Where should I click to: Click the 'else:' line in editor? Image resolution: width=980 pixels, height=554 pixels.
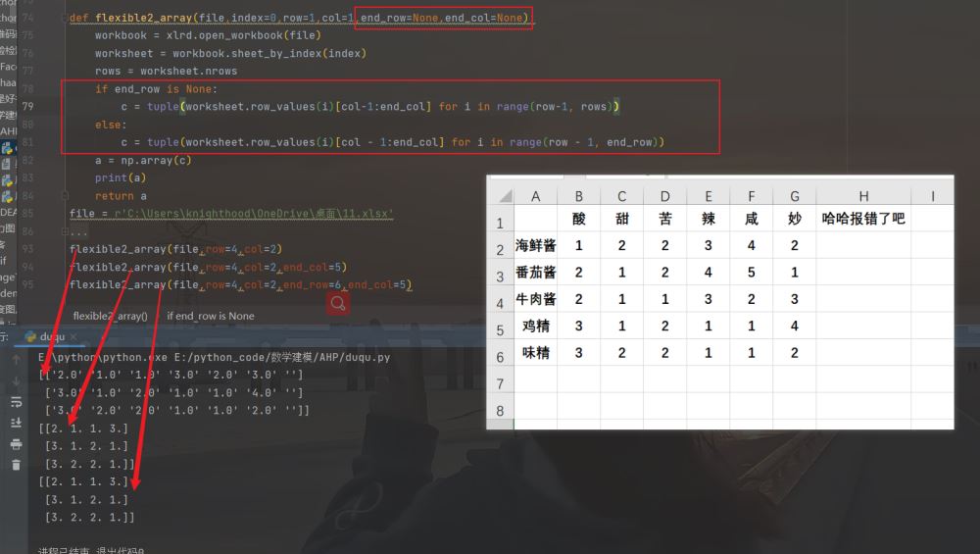point(111,125)
